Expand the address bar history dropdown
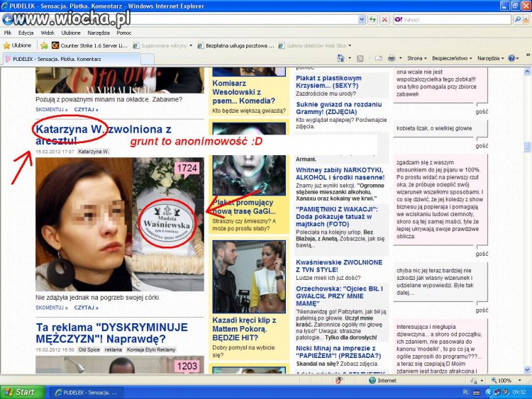This screenshot has height=399, width=532. 361,20
